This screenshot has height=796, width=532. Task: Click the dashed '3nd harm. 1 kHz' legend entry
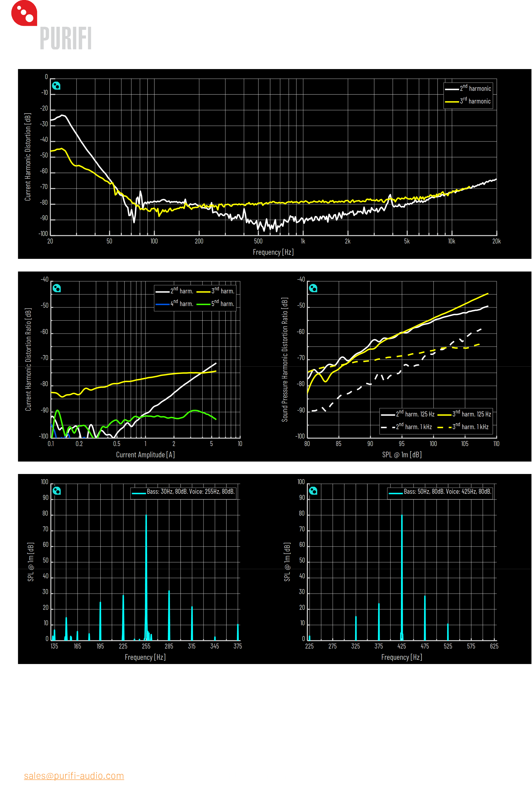coord(463,427)
